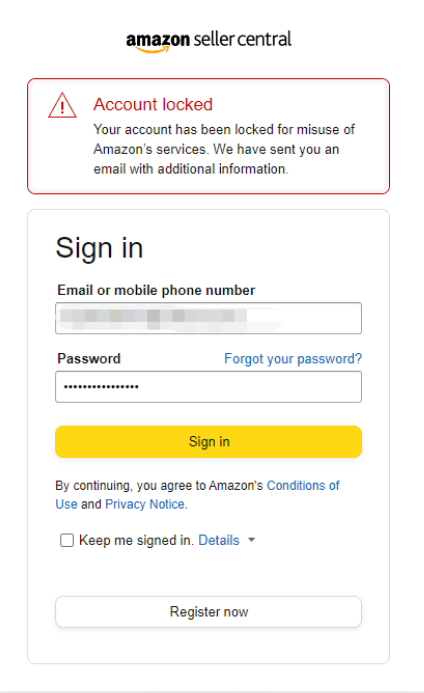Enable the Keep me signed in checkbox

coord(67,540)
